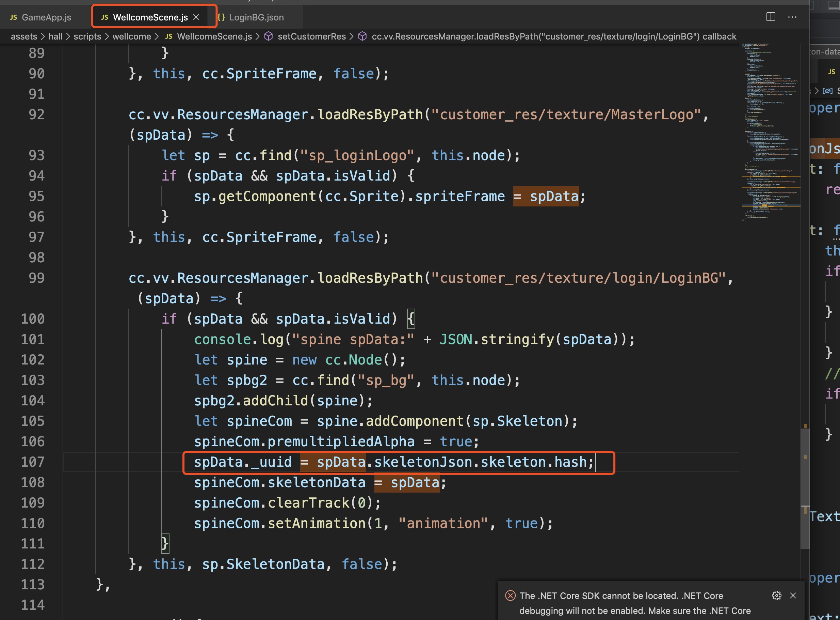Click the JSON braces icon on LoginBG tab

click(221, 17)
